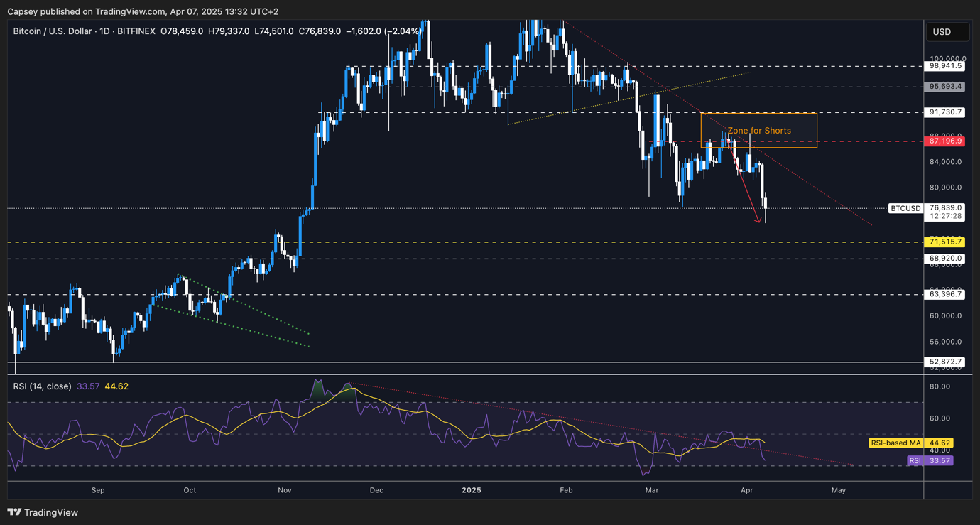The height and width of the screenshot is (525, 980).
Task: Click the close value C76,839.0 in legend
Action: pos(318,31)
